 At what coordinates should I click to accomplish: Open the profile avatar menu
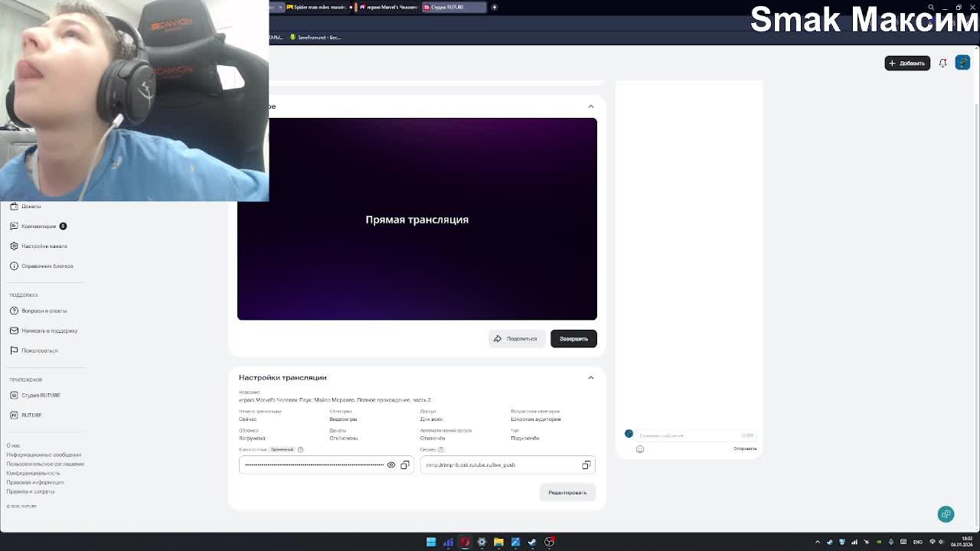963,63
